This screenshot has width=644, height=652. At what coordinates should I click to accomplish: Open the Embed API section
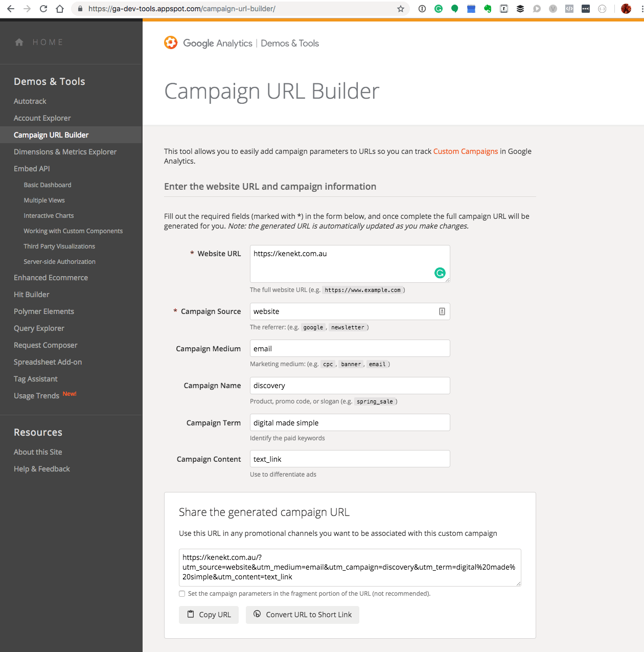tap(32, 169)
